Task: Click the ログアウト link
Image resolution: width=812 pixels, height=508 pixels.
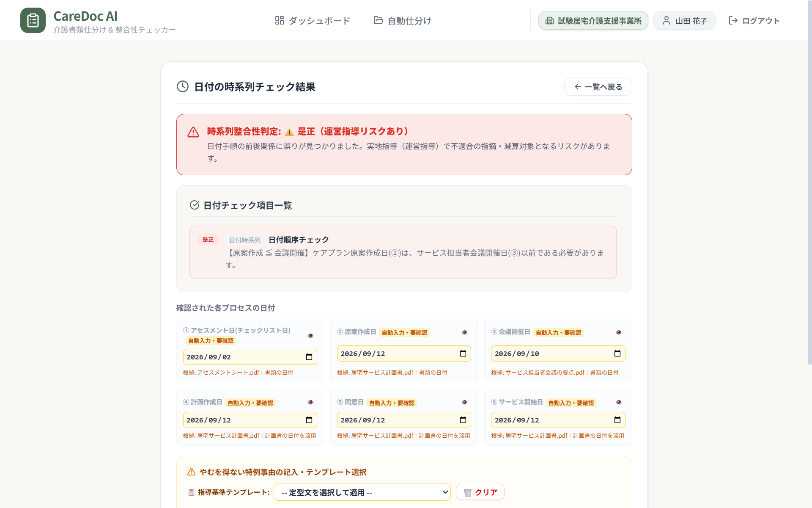Action: point(754,20)
